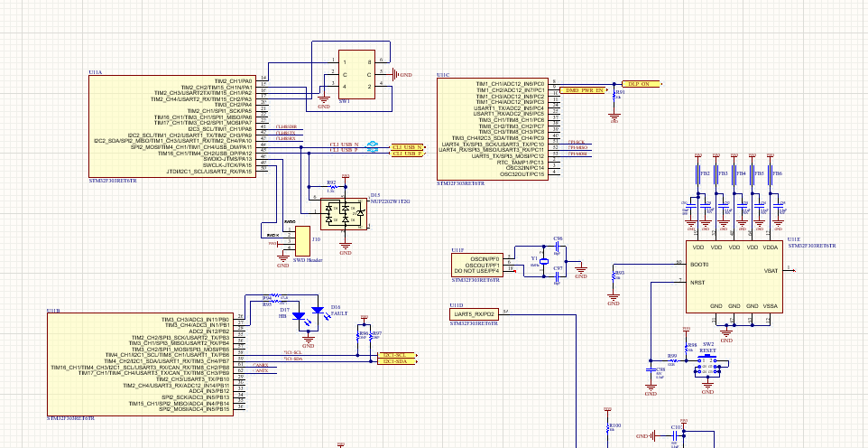
Task: Click the DLP_ON port label
Action: (x=642, y=84)
